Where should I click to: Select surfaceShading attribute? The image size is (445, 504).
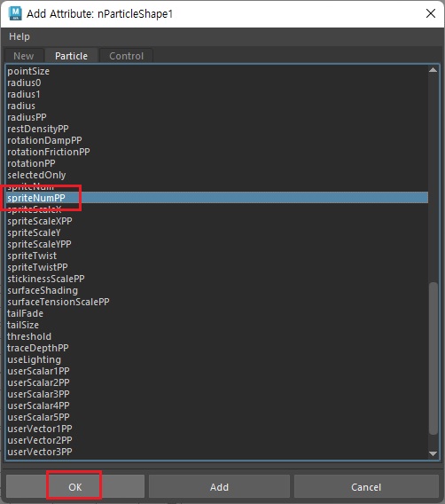click(217, 290)
